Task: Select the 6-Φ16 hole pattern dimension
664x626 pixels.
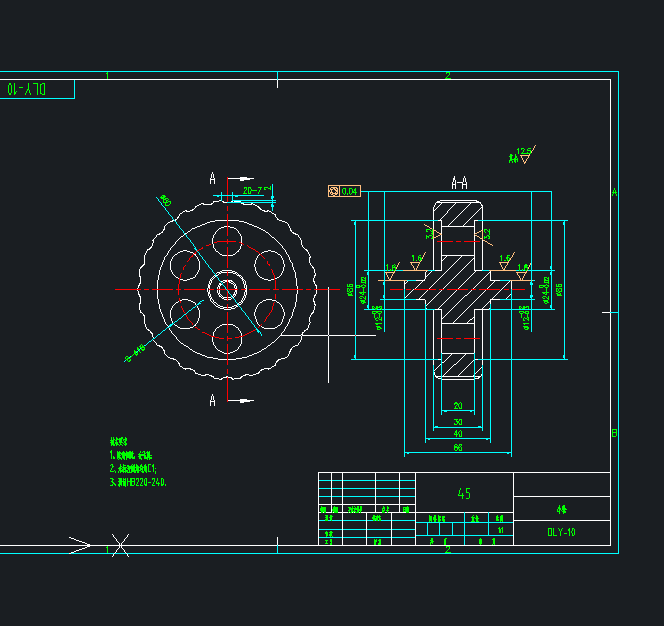Action: click(136, 353)
